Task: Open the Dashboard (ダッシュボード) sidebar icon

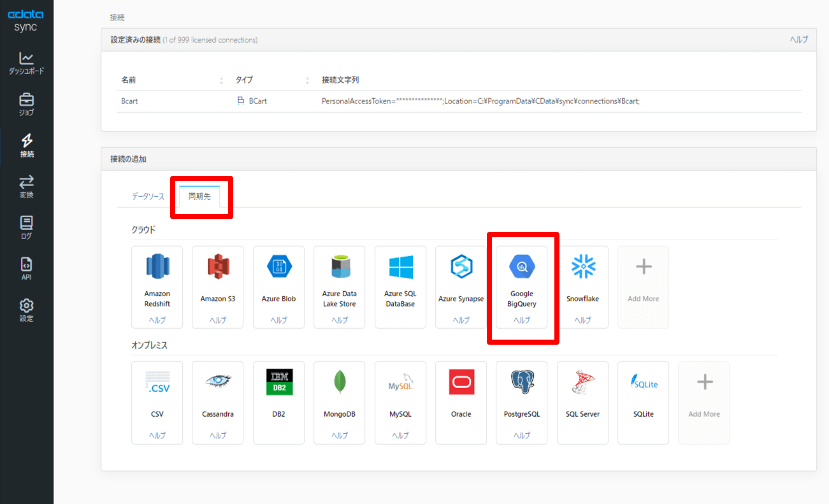Action: point(26,63)
